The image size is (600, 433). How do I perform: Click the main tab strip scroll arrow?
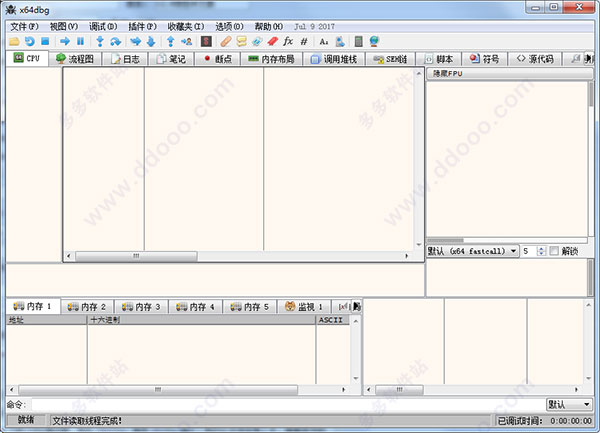point(589,59)
